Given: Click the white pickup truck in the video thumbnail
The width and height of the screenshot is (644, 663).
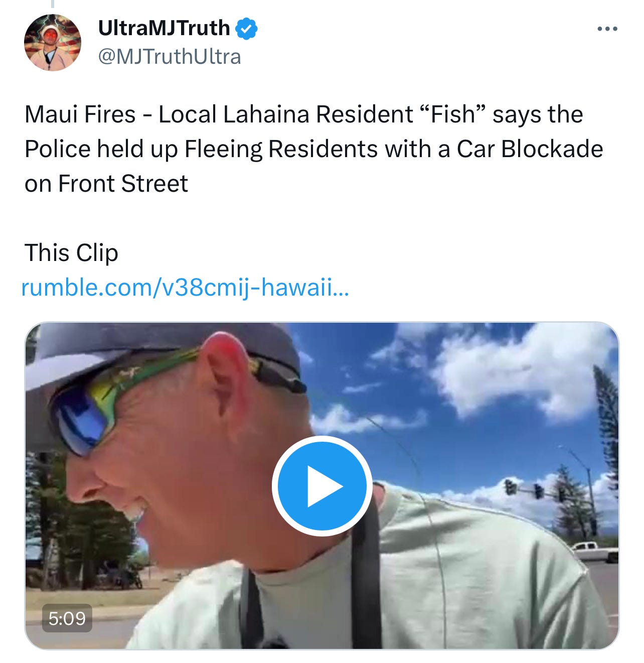Looking at the screenshot, I should coord(594,551).
